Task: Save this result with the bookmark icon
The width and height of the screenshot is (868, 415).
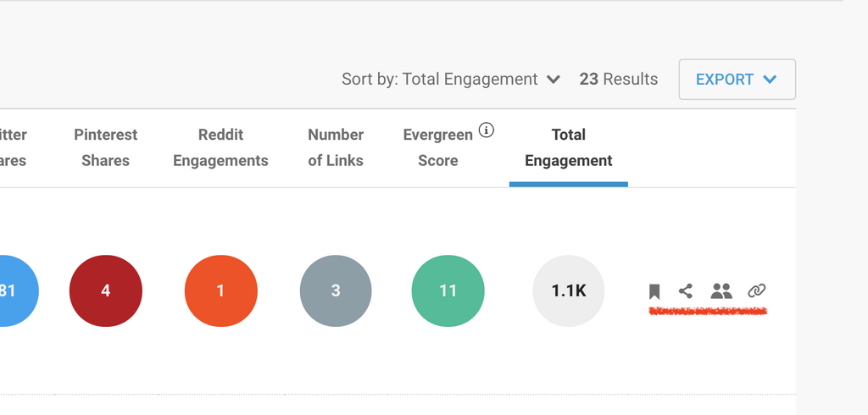Action: (654, 291)
